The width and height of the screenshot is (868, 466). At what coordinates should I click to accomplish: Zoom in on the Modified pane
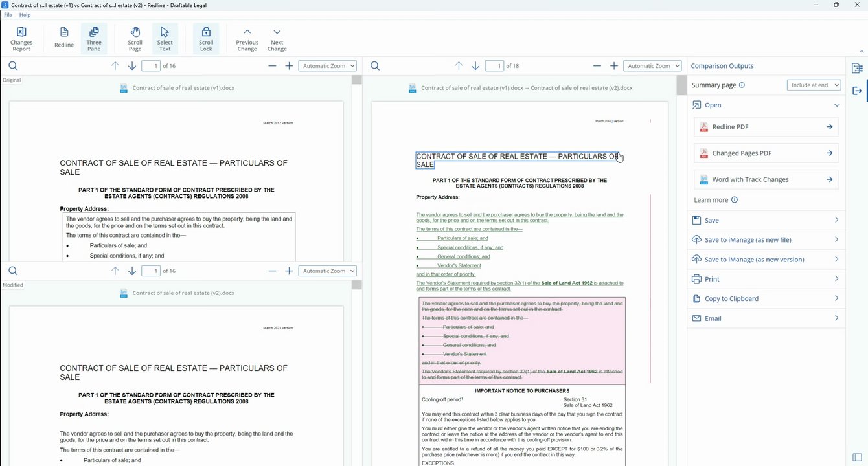[289, 271]
